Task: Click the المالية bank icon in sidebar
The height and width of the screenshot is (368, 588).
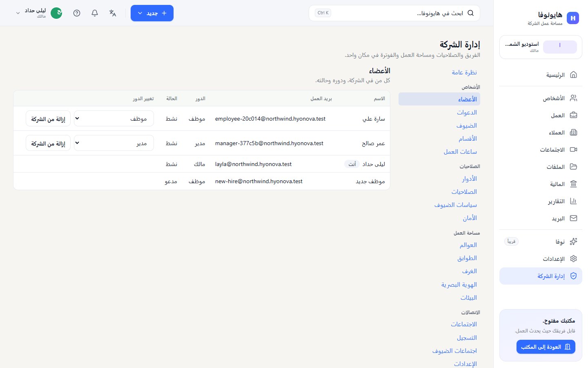Action: click(x=573, y=184)
